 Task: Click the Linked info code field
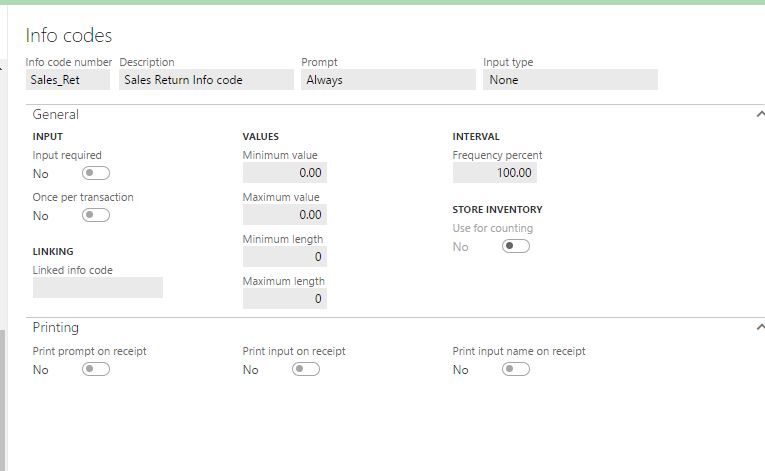(x=98, y=288)
